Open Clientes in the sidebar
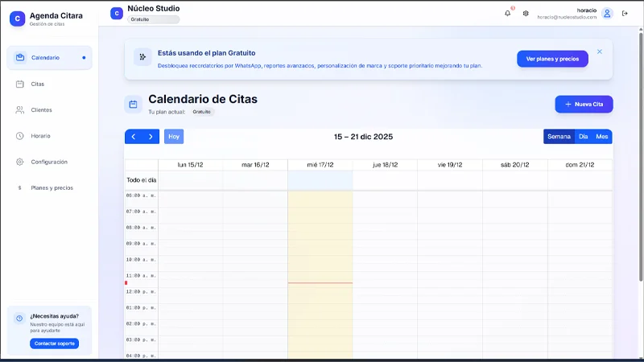644x362 pixels. click(x=49, y=110)
